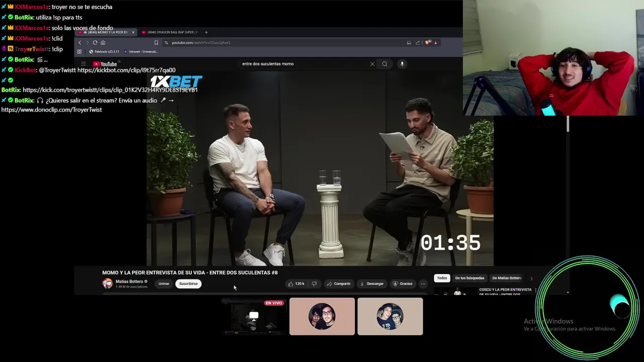Click the browser forward arrow
The width and height of the screenshot is (644, 362).
tap(87, 43)
